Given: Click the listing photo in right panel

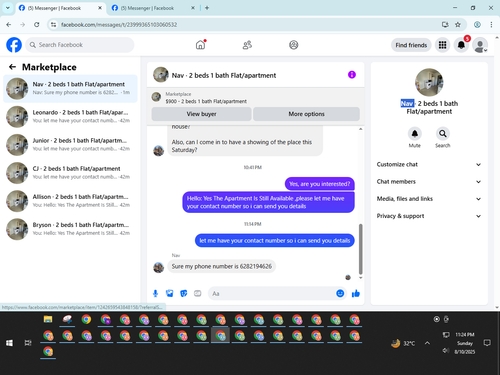Looking at the screenshot, I should [429, 82].
